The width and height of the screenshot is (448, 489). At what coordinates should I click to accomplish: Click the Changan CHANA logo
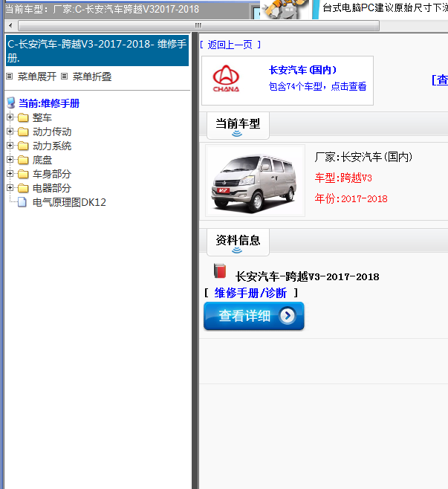pyautogui.click(x=226, y=79)
